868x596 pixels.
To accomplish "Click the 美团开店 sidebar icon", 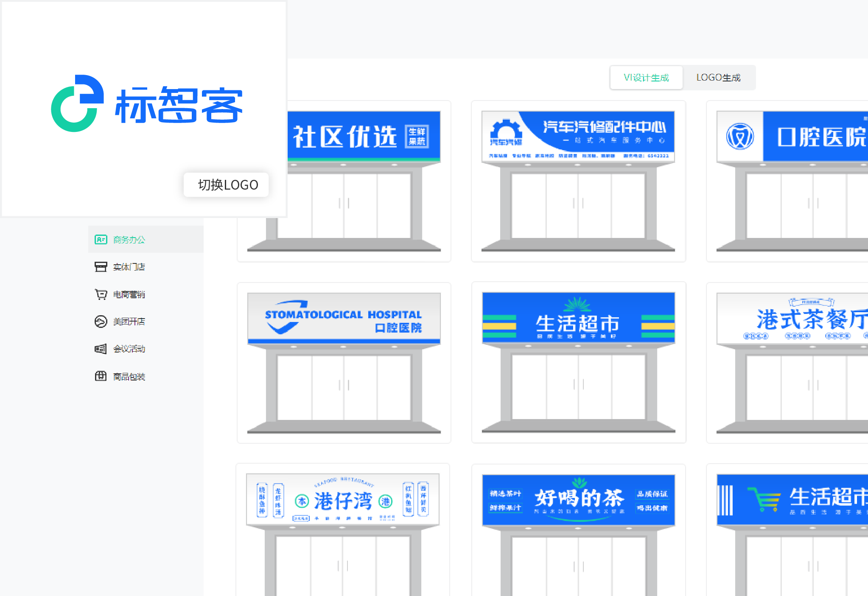I will (x=101, y=321).
